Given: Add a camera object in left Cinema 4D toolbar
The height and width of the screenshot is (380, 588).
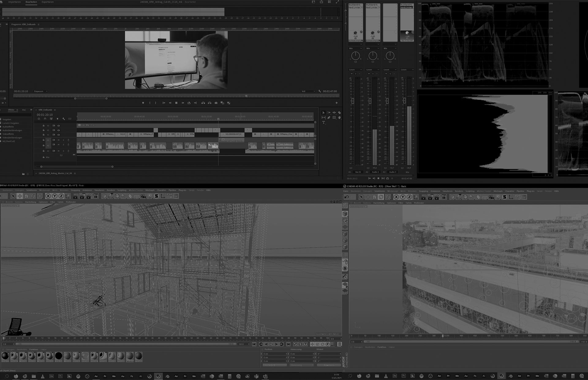Looking at the screenshot, I should 143,196.
